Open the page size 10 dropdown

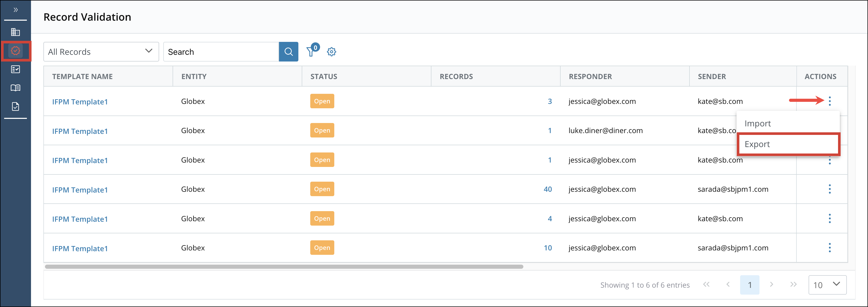point(827,285)
